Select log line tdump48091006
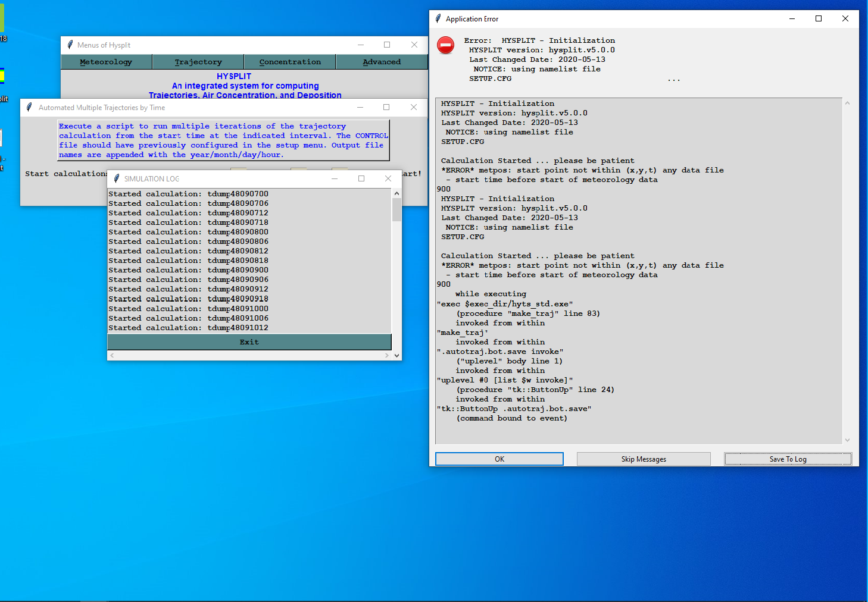 click(x=189, y=318)
